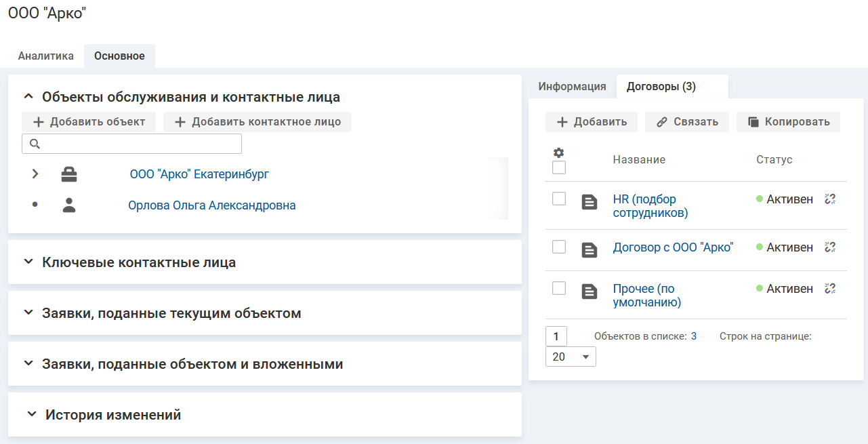Click the unlink icon in HR contract row
Viewport: 868px width, 444px height.
[830, 199]
